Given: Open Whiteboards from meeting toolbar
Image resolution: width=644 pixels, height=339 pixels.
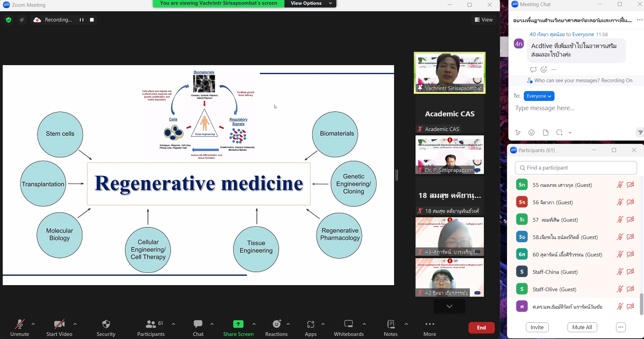Looking at the screenshot, I should pos(349,324).
